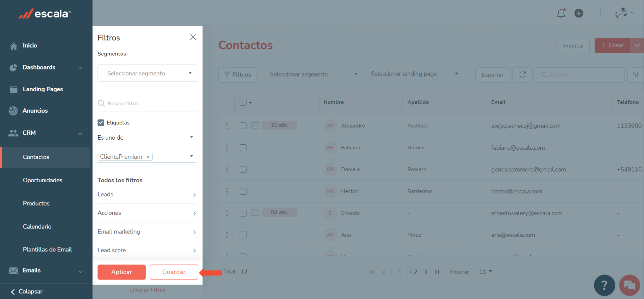
Task: Expand the Leads filter group
Action: point(147,195)
